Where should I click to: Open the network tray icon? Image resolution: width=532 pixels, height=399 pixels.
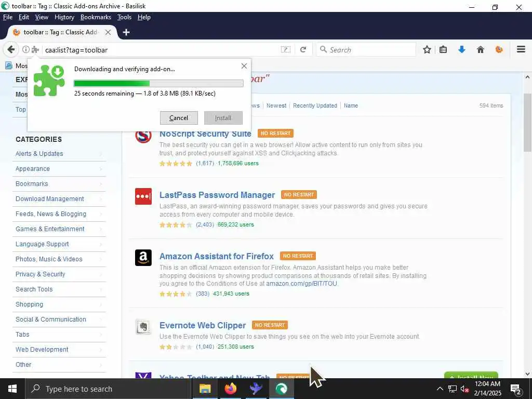(x=453, y=389)
